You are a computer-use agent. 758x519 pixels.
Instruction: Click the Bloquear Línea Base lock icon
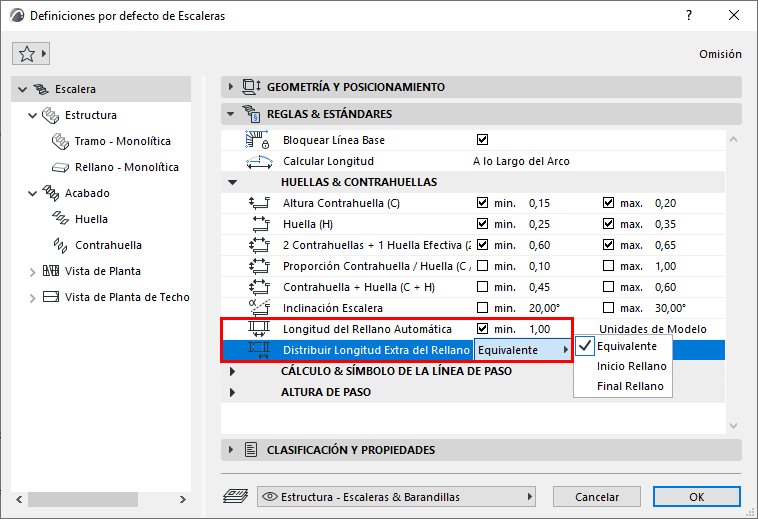[x=257, y=140]
